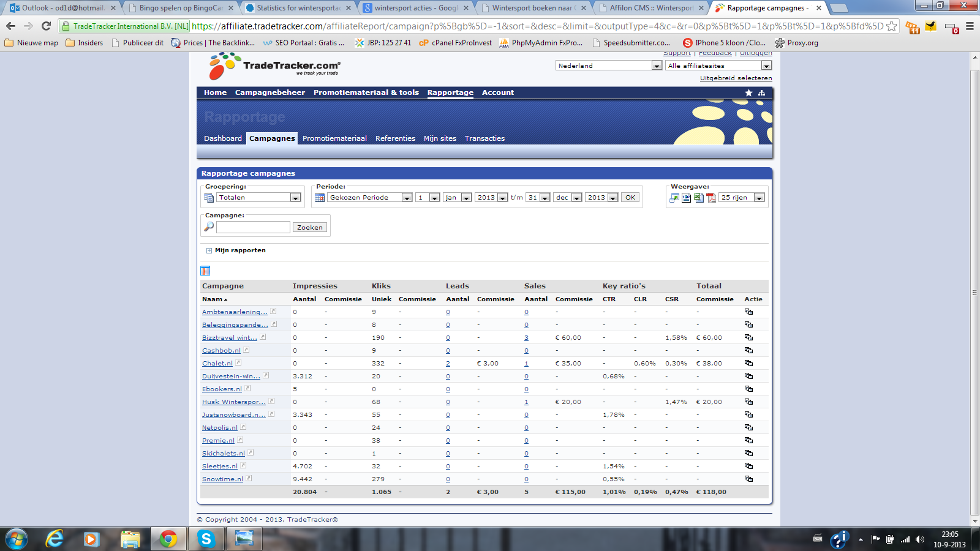Click the magnifier icon beside Campagne field
980x551 pixels.
click(x=209, y=227)
